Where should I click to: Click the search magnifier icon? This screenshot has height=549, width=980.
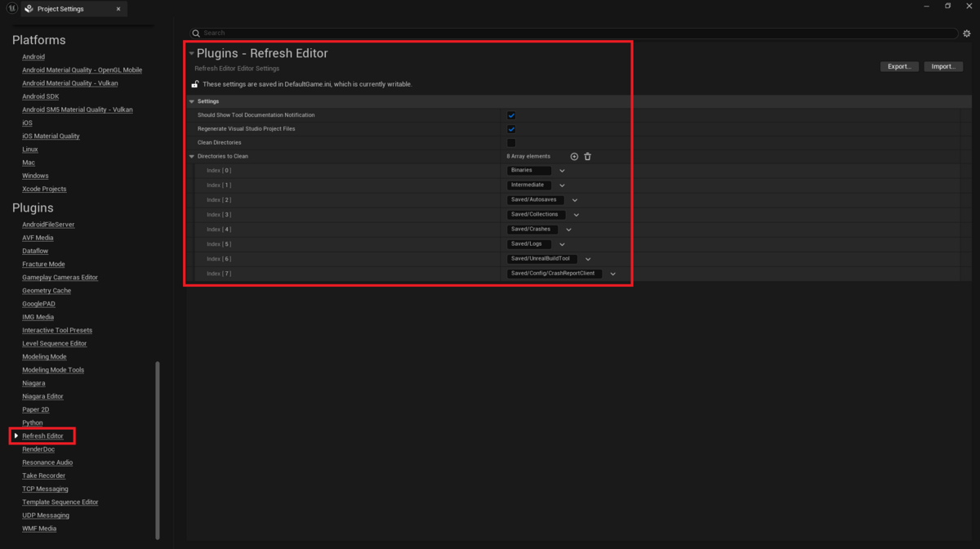[x=196, y=33]
